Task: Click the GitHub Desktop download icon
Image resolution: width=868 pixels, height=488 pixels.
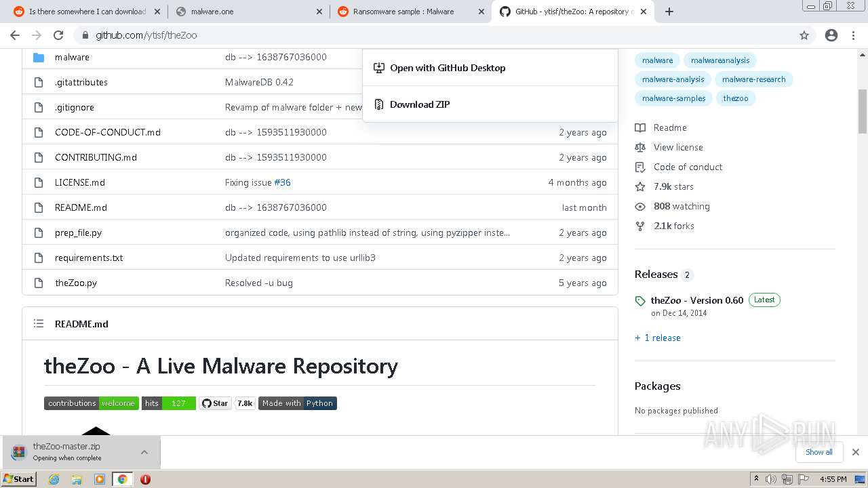Action: (379, 68)
